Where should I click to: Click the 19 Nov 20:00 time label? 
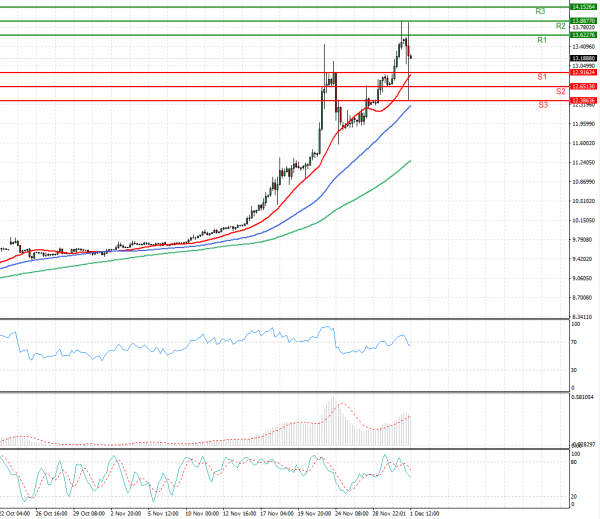pyautogui.click(x=314, y=514)
